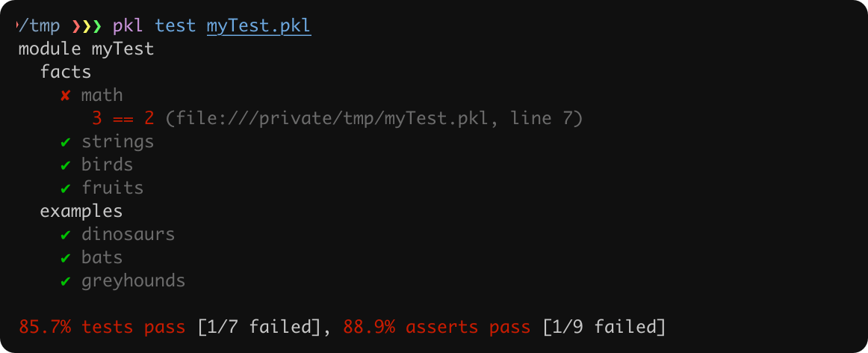Click the module myTest line
Viewport: 868px width, 353px height.
click(x=86, y=49)
